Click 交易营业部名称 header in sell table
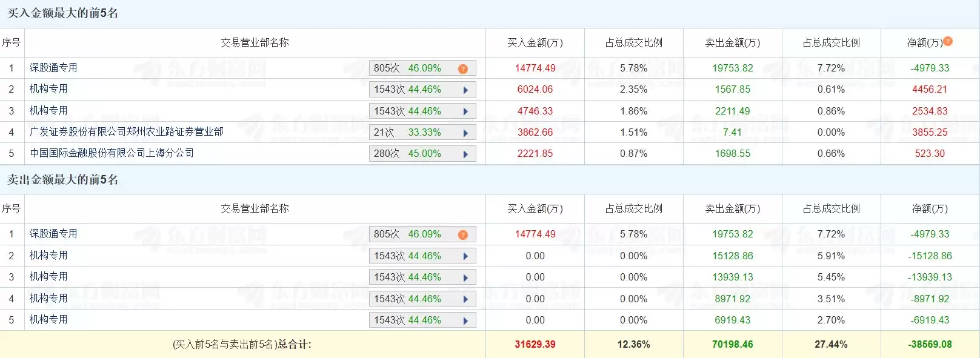The image size is (980, 358). (x=255, y=208)
